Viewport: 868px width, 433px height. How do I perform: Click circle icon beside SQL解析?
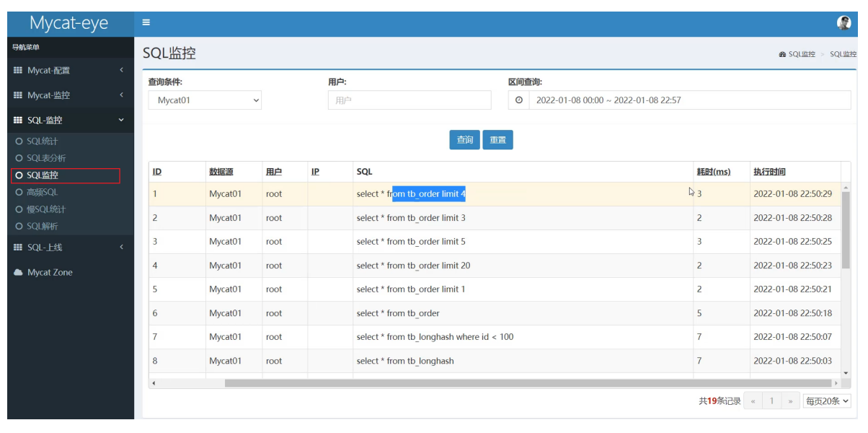(19, 227)
